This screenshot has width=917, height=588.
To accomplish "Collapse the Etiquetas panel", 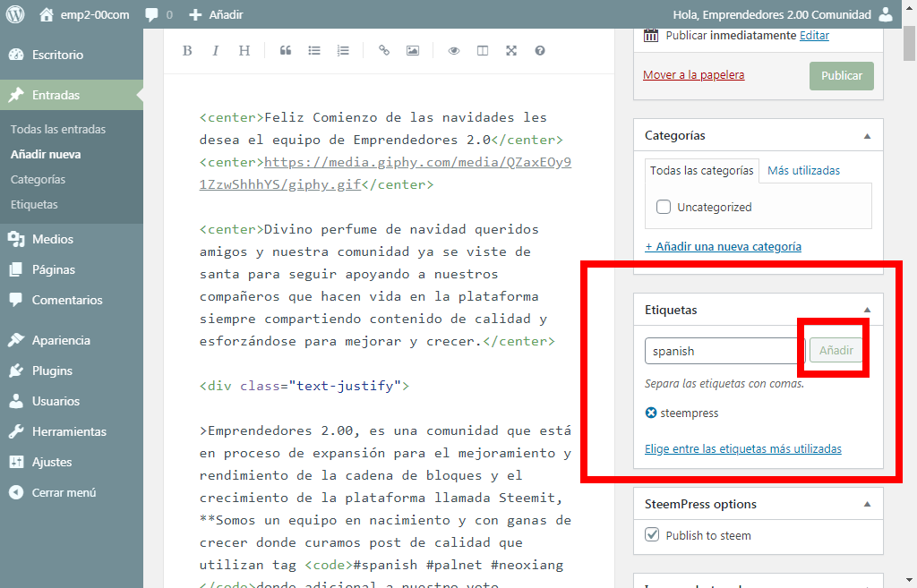I will point(867,311).
